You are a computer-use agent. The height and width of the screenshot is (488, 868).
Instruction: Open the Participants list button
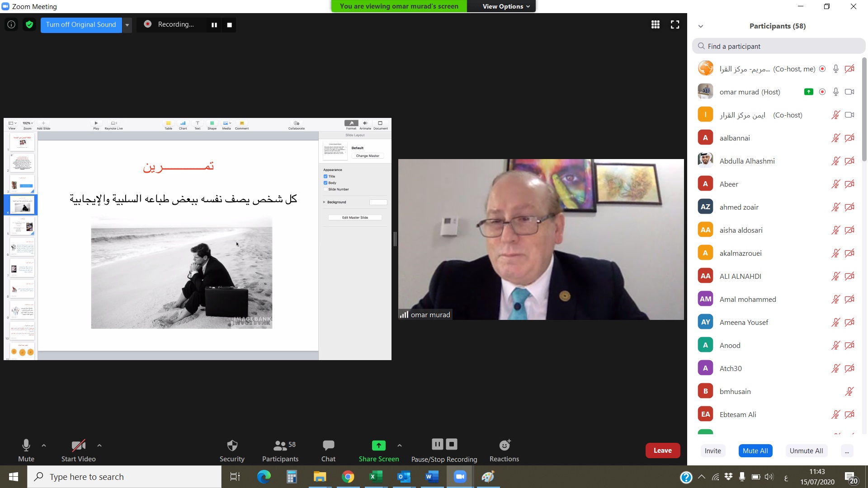(x=280, y=450)
